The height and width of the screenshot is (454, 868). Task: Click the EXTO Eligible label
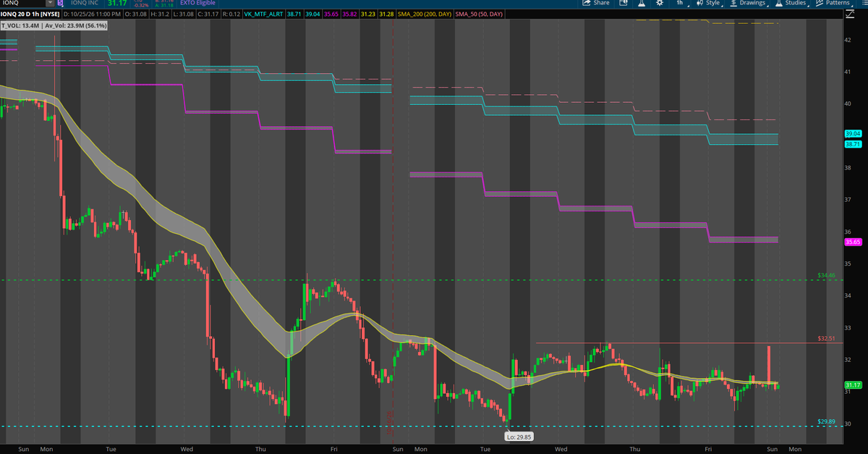[x=197, y=3]
